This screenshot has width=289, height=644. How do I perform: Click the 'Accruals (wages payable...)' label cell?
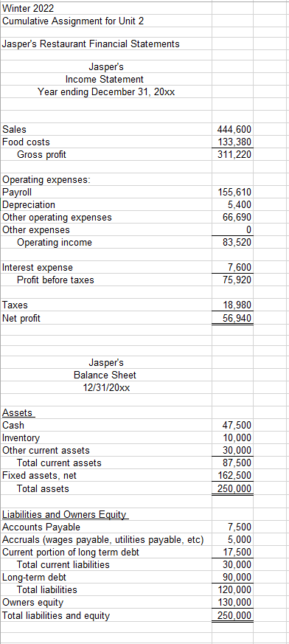click(x=106, y=539)
